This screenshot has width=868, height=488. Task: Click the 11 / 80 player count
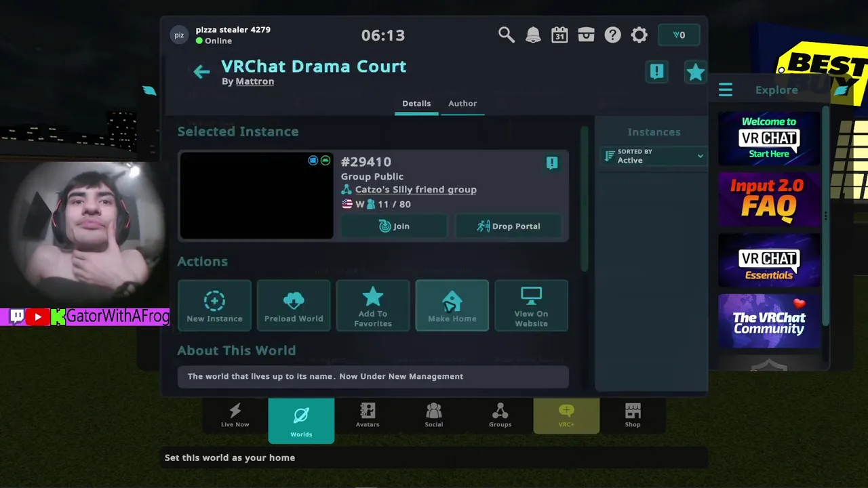coord(394,204)
